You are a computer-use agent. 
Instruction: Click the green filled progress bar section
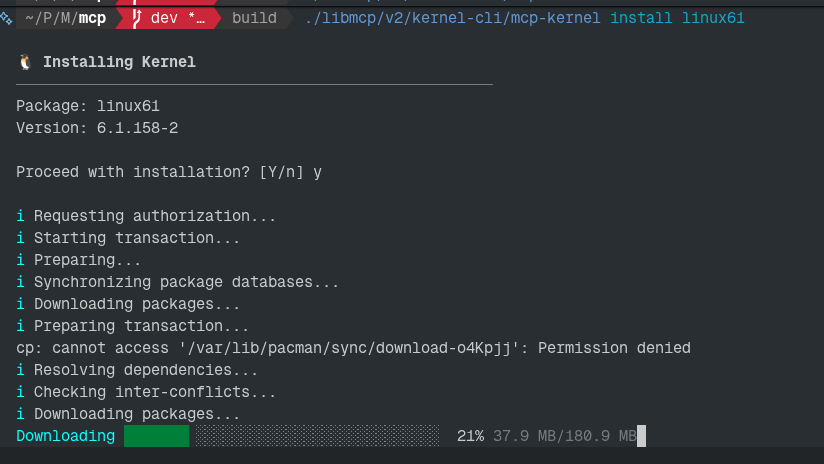tap(156, 436)
